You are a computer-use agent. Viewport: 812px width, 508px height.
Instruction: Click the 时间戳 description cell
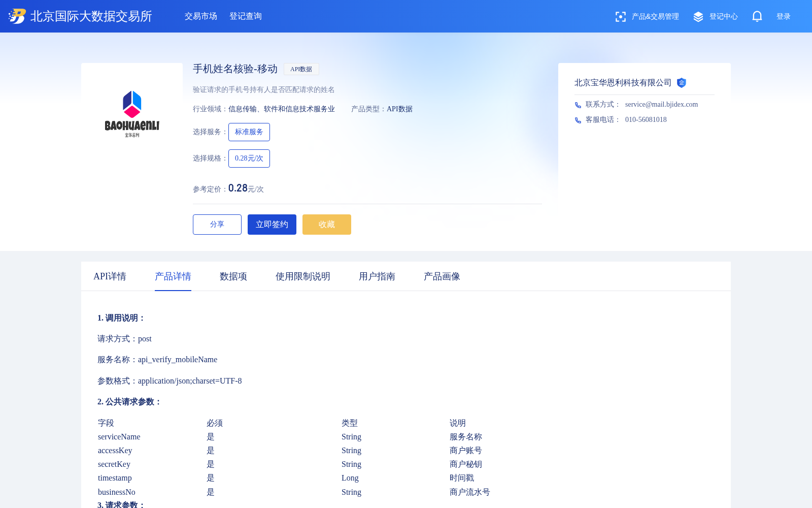462,478
